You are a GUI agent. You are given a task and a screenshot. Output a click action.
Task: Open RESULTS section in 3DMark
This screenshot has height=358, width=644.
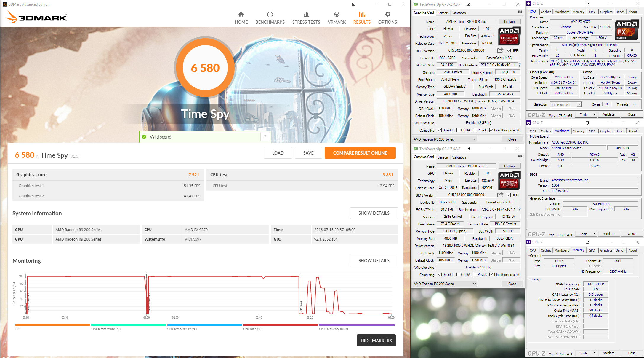(362, 18)
